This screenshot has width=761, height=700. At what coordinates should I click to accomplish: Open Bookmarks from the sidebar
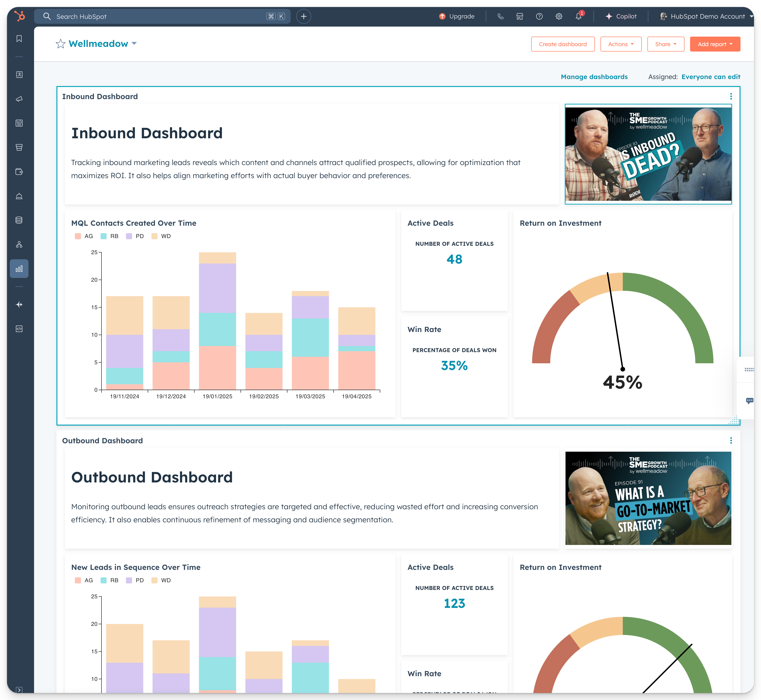click(19, 39)
